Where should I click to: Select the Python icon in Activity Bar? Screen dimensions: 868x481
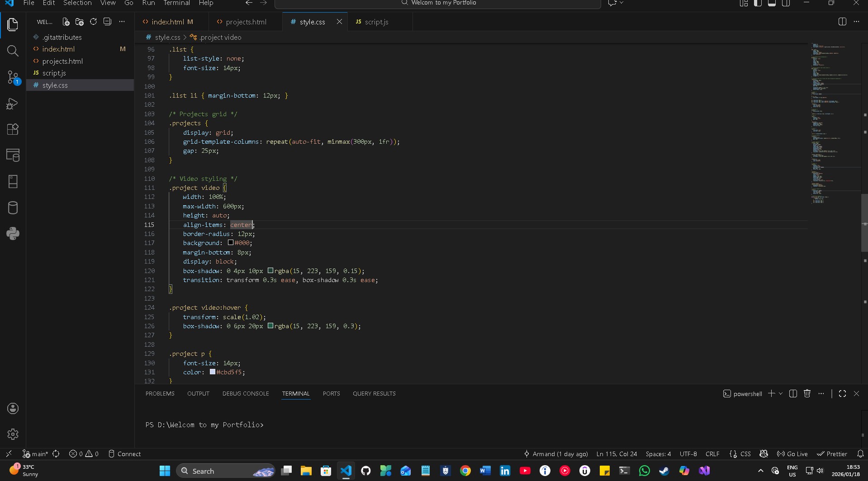(x=13, y=233)
